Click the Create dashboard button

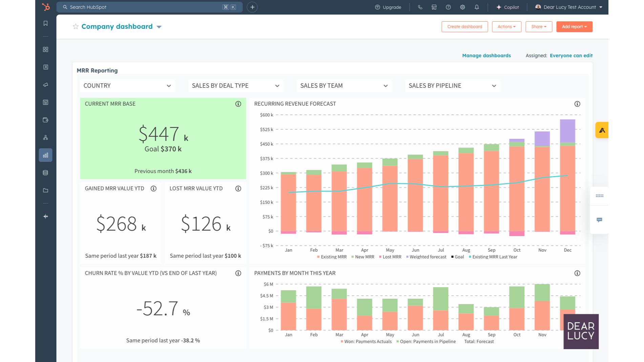pyautogui.click(x=464, y=27)
